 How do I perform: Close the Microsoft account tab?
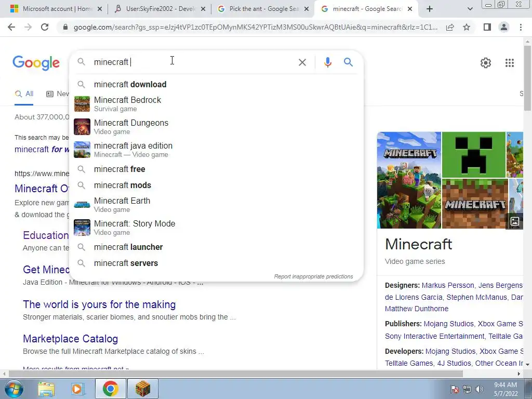tap(100, 9)
